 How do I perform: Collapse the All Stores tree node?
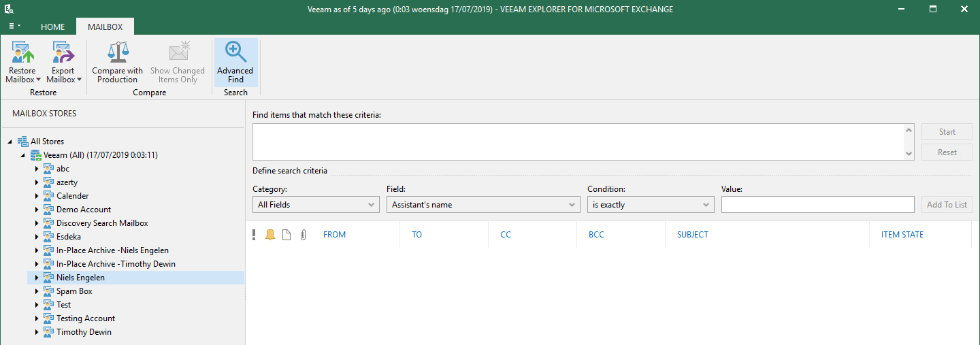click(x=10, y=142)
